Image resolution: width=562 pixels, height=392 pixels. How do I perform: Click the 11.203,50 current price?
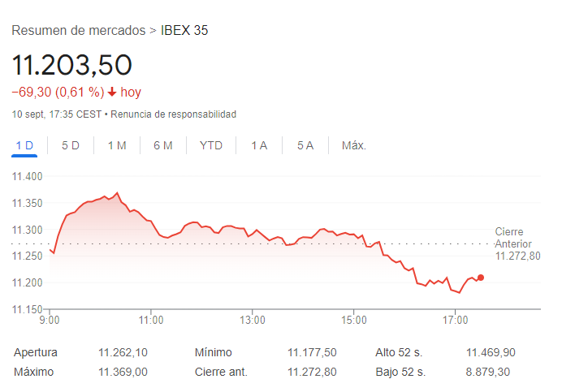click(71, 65)
